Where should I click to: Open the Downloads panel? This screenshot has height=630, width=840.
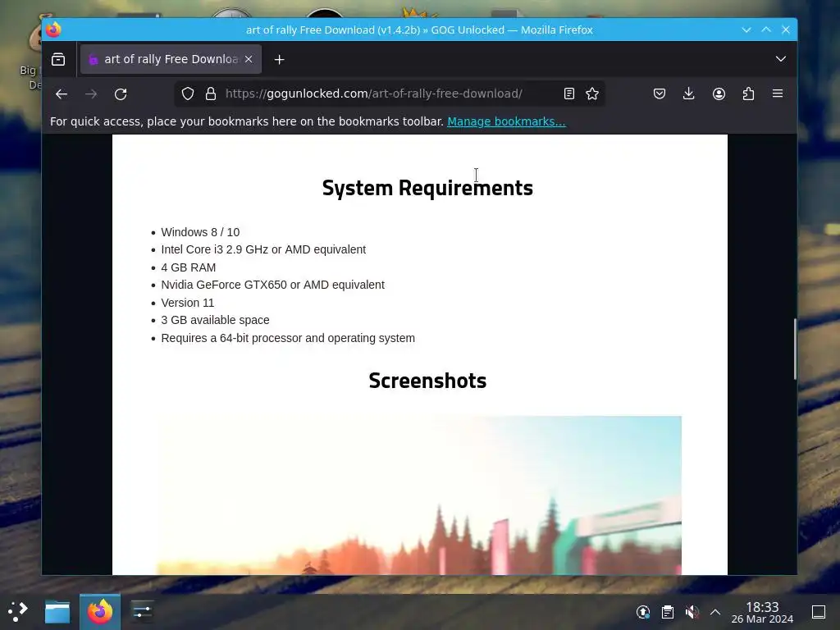click(689, 94)
